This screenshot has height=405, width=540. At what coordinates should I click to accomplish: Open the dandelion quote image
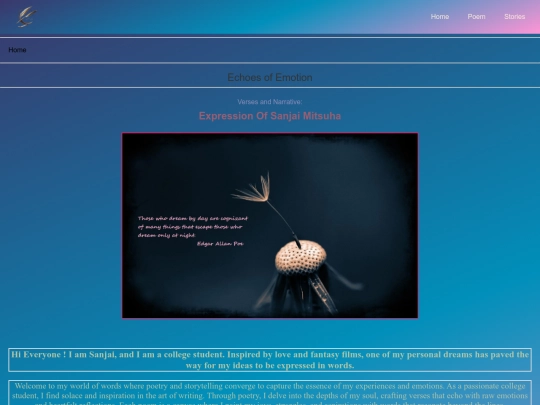click(x=270, y=226)
